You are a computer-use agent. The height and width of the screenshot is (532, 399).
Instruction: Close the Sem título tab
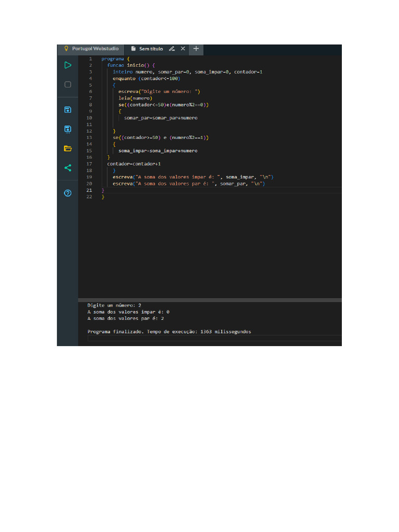[183, 49]
